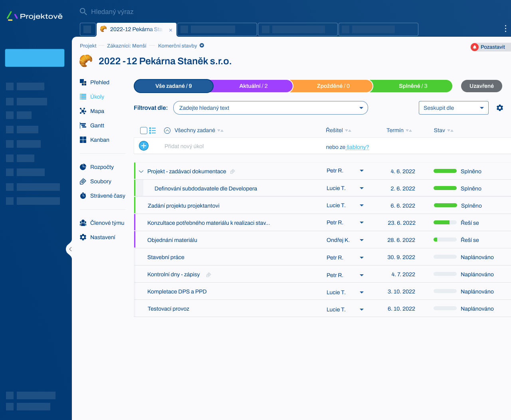Open the Soubory files icon

(83, 181)
